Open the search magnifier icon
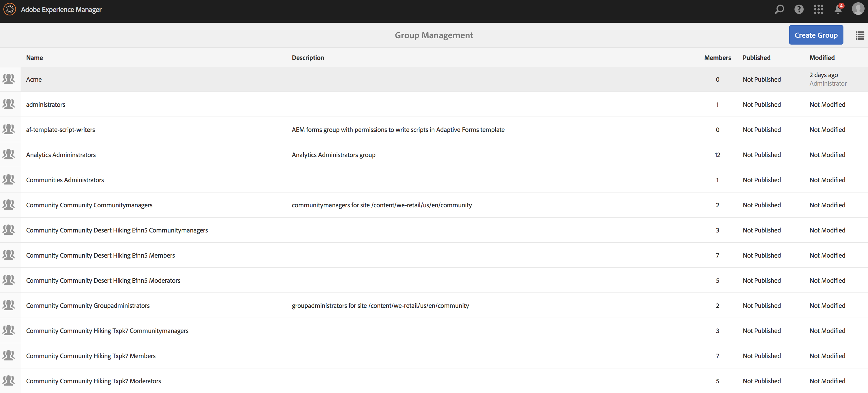868x393 pixels. click(x=779, y=9)
